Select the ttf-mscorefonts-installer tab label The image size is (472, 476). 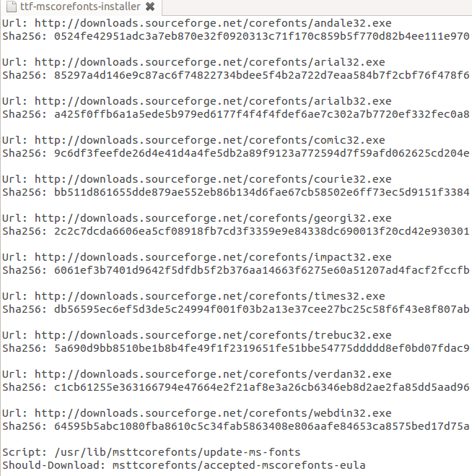[x=80, y=7]
